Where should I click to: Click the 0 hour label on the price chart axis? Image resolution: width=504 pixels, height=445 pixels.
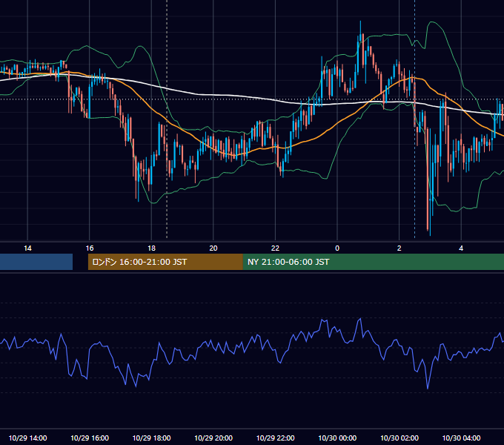(337, 248)
